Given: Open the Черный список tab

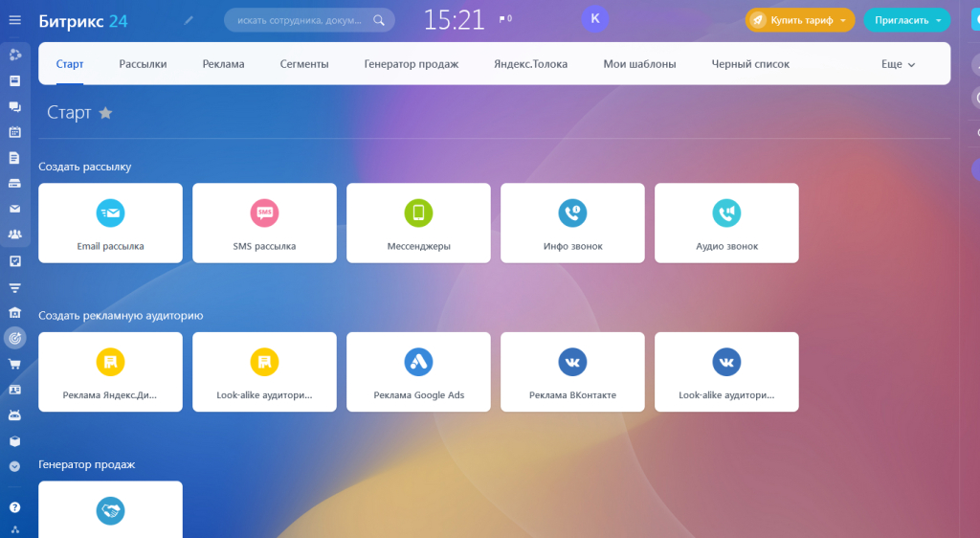Looking at the screenshot, I should [750, 64].
